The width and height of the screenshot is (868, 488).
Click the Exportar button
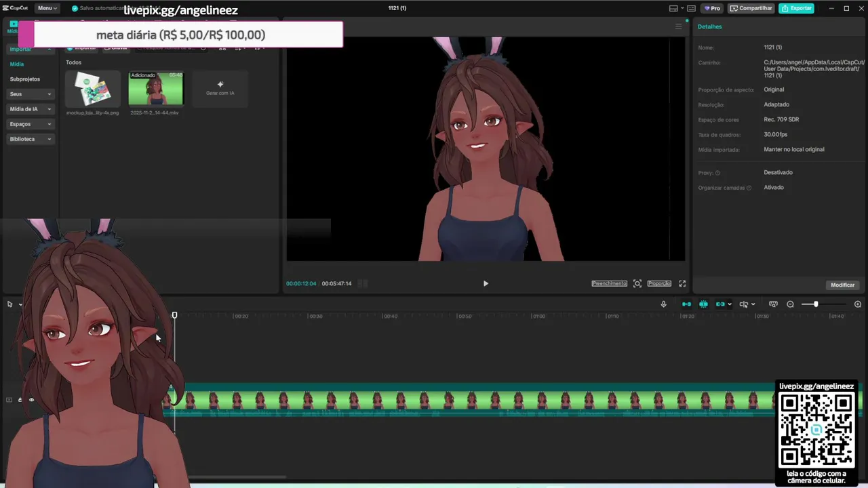tap(797, 8)
